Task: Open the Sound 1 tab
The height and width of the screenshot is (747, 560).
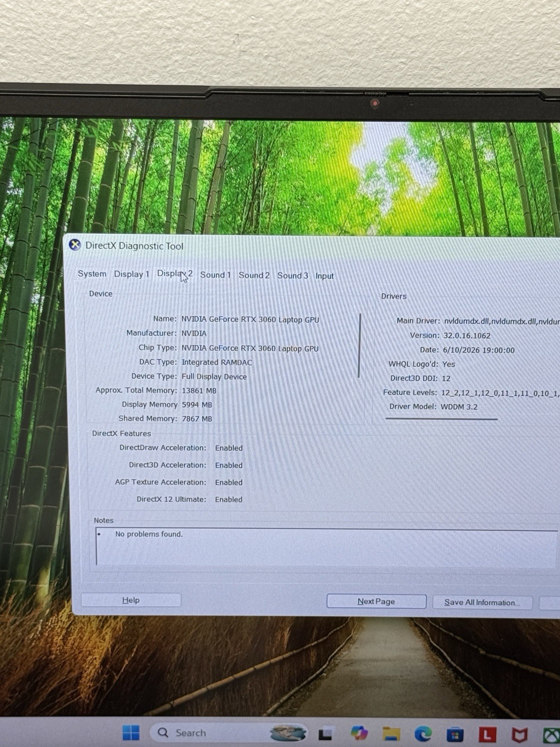Action: 215,275
